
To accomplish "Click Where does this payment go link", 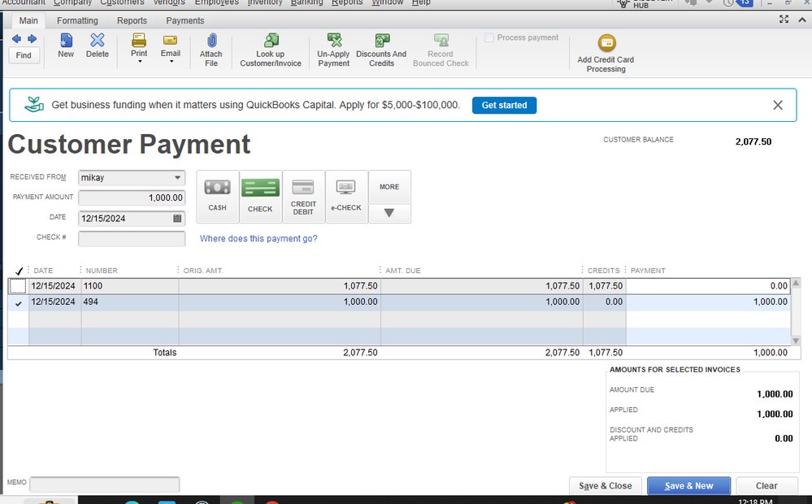I will [x=258, y=238].
